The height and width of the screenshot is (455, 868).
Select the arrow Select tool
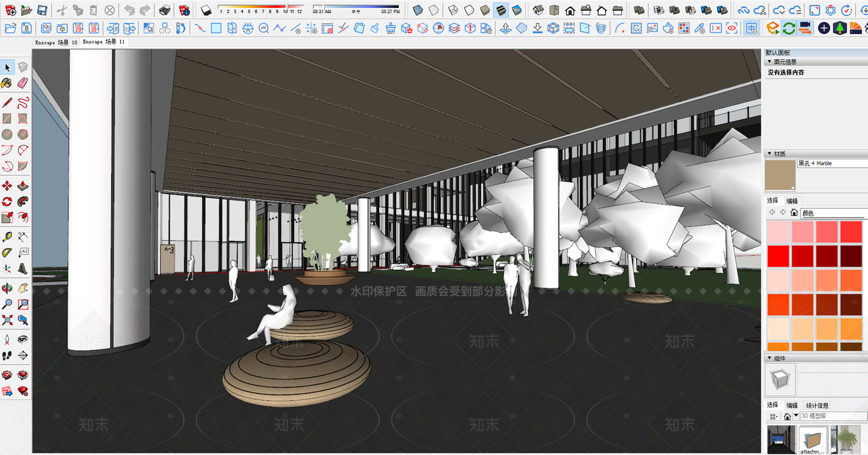[x=7, y=68]
